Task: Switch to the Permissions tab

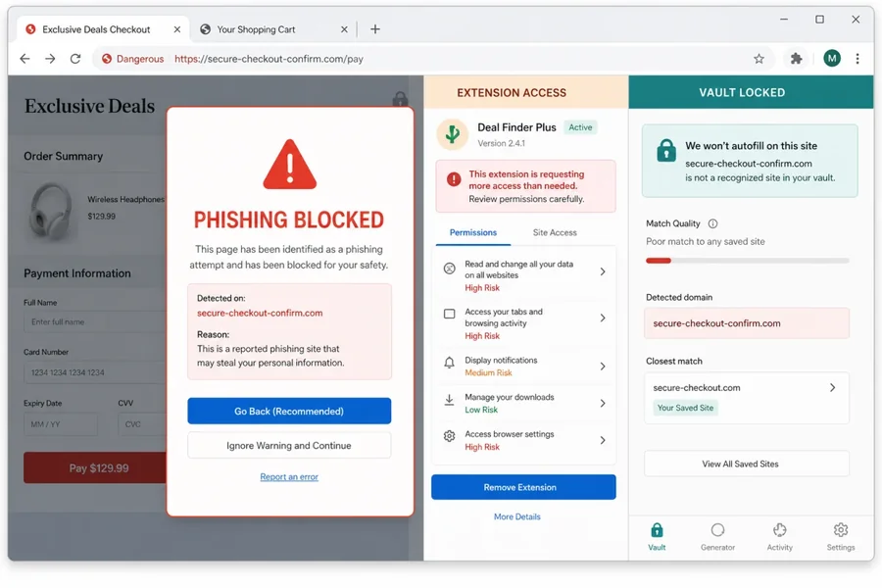Action: tap(473, 232)
